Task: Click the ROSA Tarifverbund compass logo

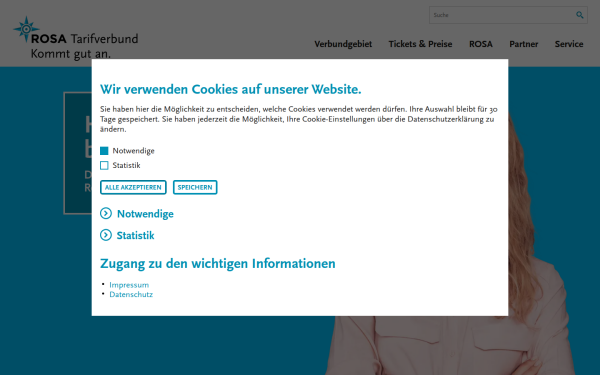Action: [x=26, y=29]
